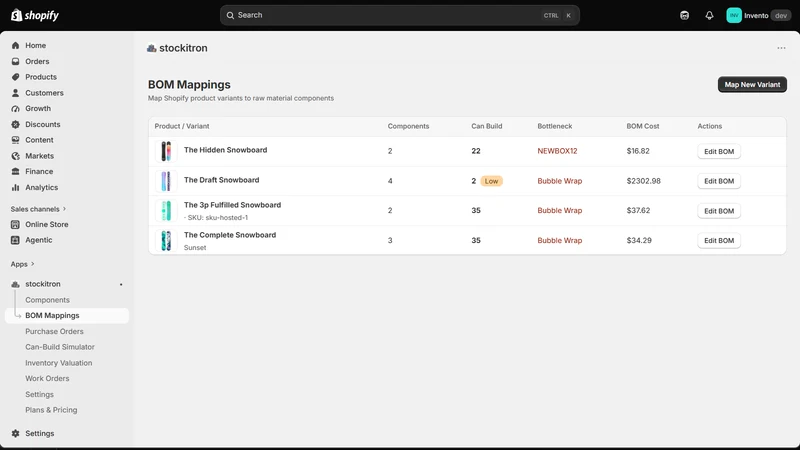Viewport: 800px width, 450px height.
Task: Click the Sunset variant label
Action: click(x=195, y=247)
